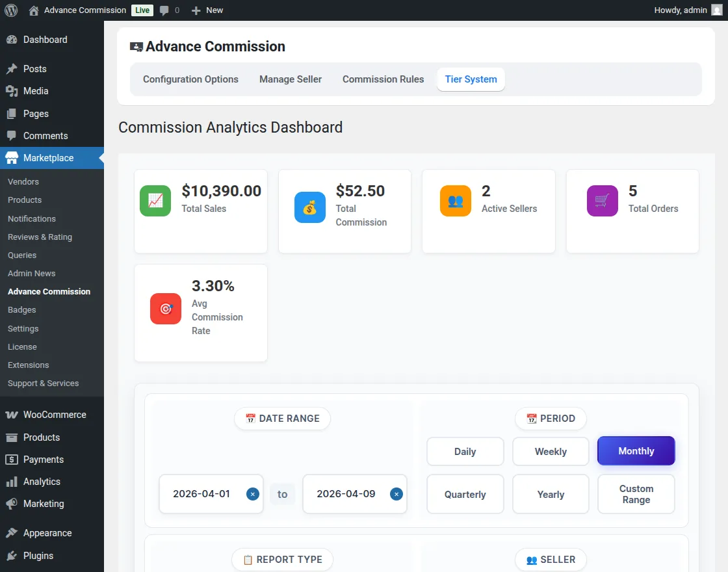Open the Custom Range period picker
728x572 pixels.
pyautogui.click(x=636, y=495)
